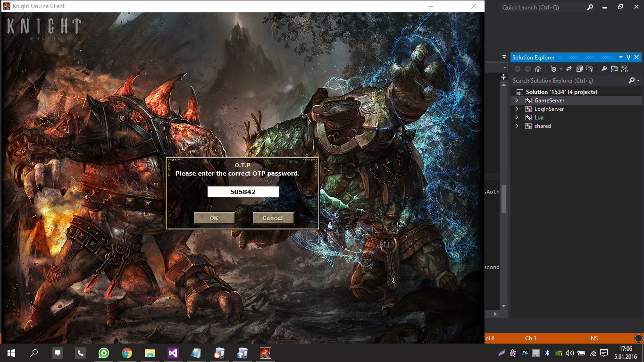This screenshot has height=362, width=644.
Task: Open the Windows Start menu
Action: click(x=11, y=353)
